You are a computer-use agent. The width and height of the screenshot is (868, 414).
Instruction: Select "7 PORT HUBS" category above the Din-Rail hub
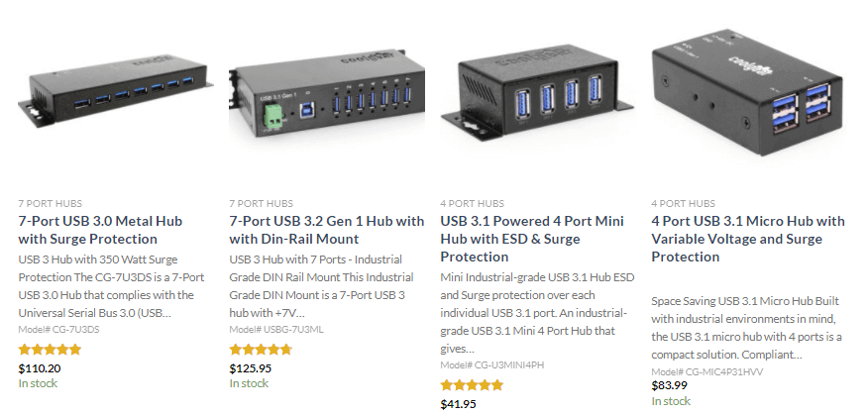tap(260, 202)
